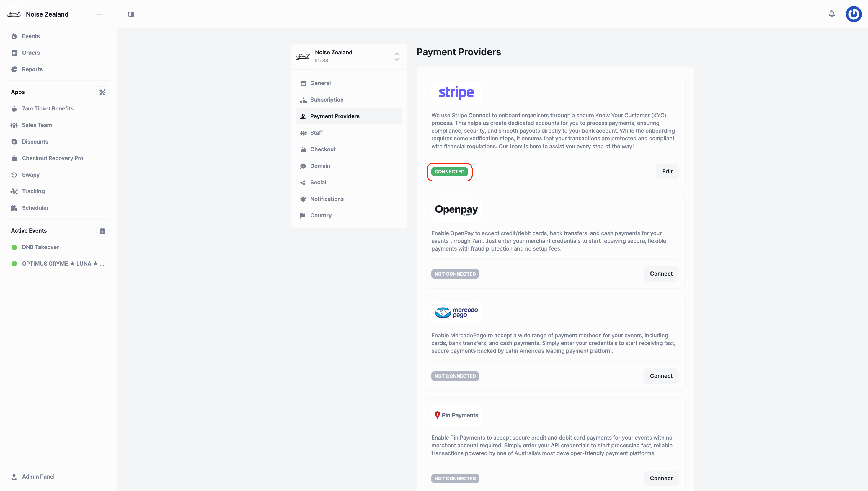Click the notifications bell icon
This screenshot has width=868, height=491.
(832, 14)
